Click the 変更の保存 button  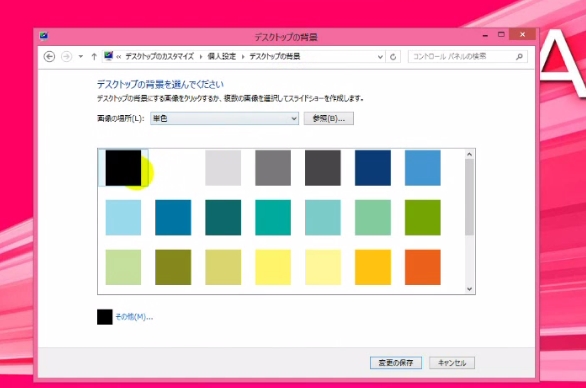(396, 363)
